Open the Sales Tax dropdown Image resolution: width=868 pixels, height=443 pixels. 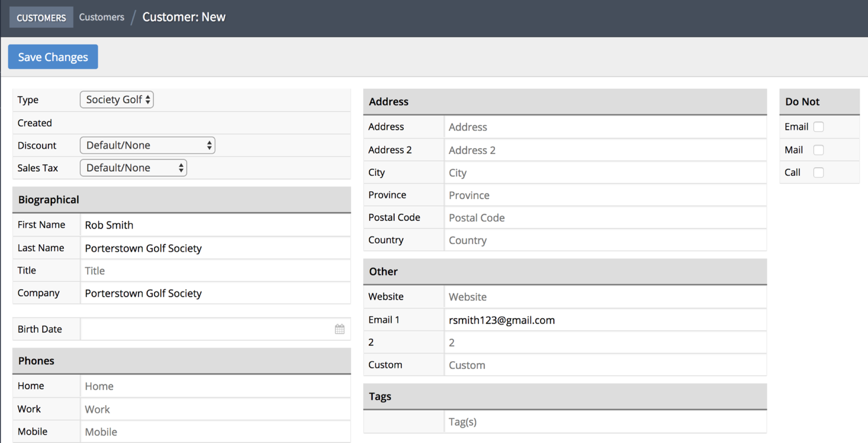coord(133,168)
